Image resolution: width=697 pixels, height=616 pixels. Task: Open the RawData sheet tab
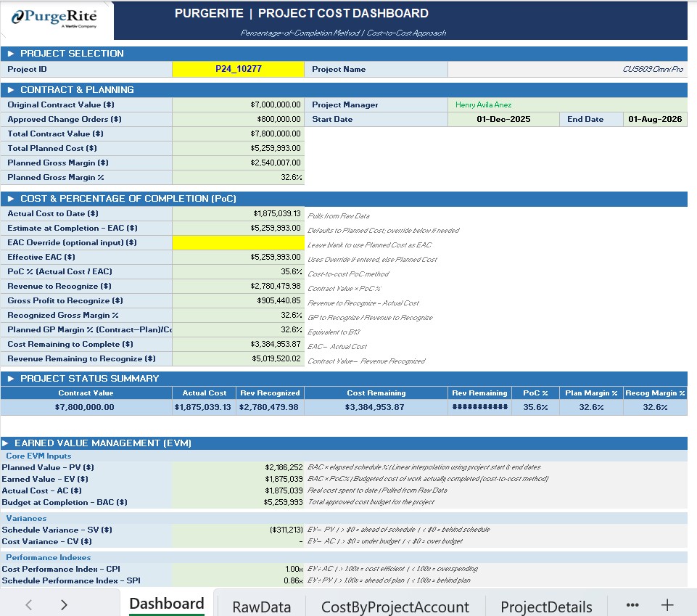(261, 607)
